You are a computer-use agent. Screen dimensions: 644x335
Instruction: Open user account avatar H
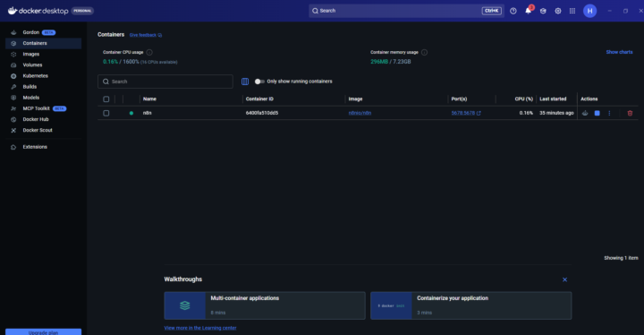(589, 11)
